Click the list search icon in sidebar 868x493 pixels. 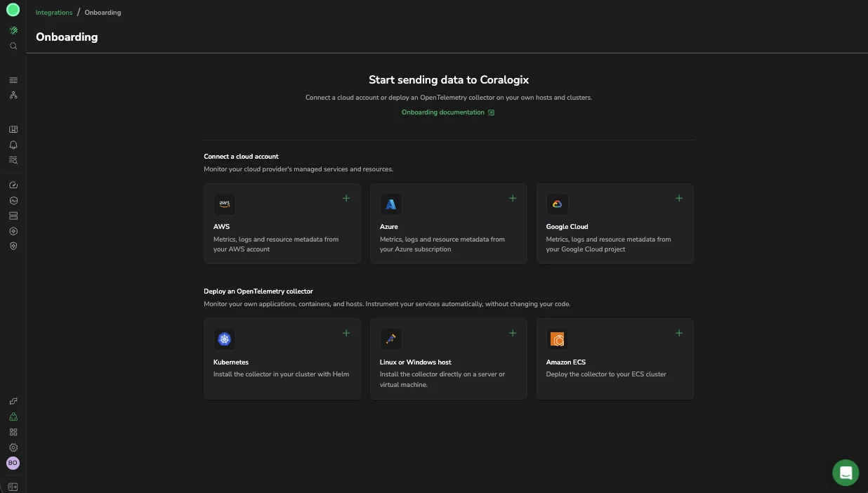[x=13, y=160]
